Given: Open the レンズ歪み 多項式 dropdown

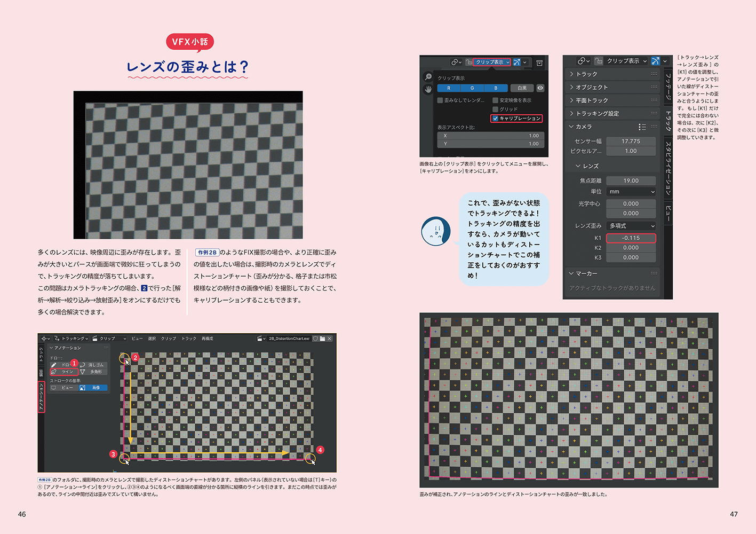Looking at the screenshot, I should pyautogui.click(x=631, y=226).
